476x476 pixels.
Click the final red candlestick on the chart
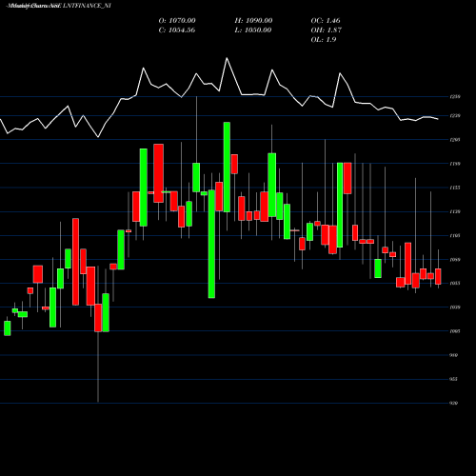438,276
